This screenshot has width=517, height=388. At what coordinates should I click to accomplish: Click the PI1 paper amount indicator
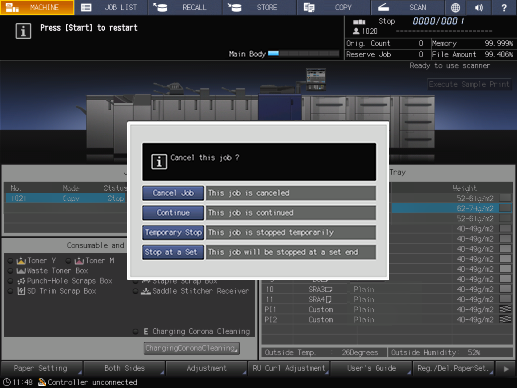505,309
